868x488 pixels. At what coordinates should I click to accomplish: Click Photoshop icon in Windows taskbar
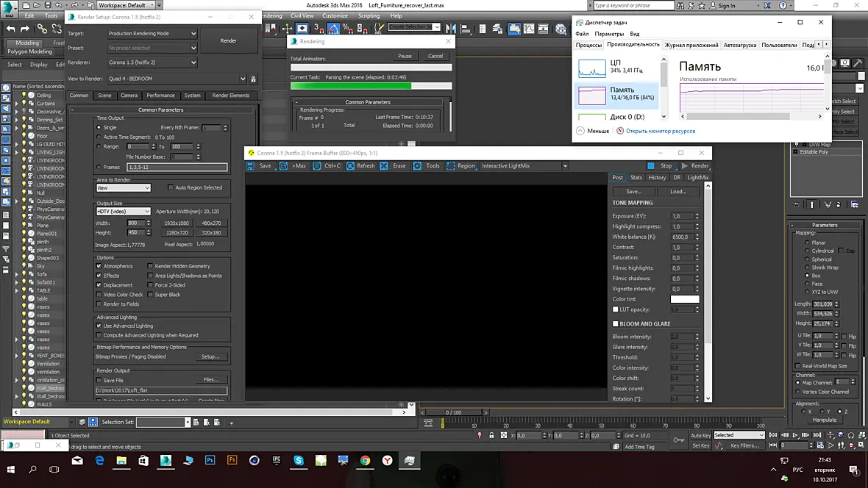(x=210, y=460)
